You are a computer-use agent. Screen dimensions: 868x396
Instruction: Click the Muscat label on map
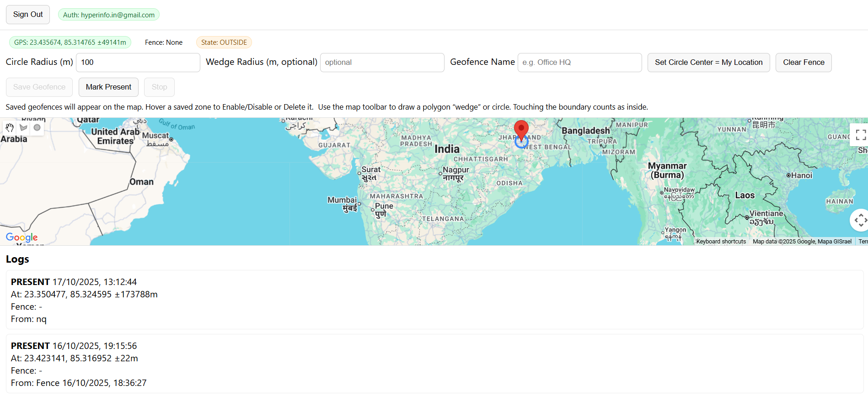[x=155, y=139]
